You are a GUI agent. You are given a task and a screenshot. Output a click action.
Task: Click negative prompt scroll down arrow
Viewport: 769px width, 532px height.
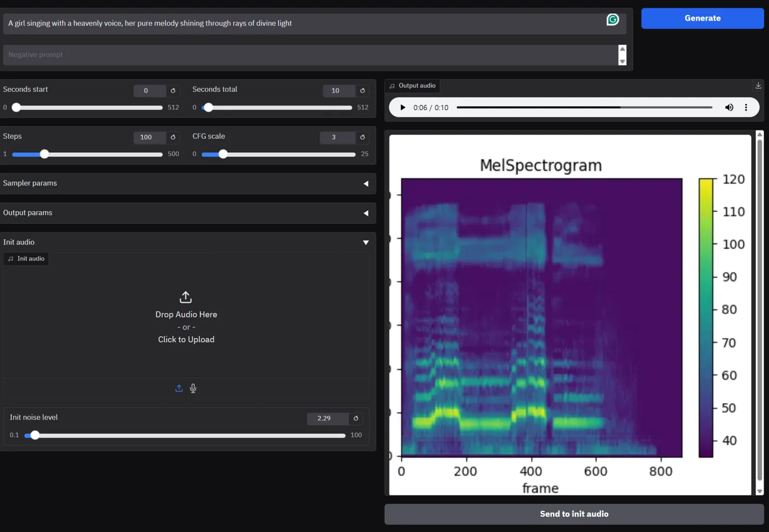point(622,62)
